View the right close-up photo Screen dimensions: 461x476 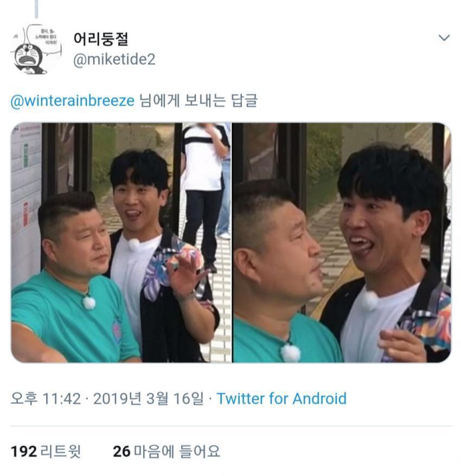tap(342, 242)
